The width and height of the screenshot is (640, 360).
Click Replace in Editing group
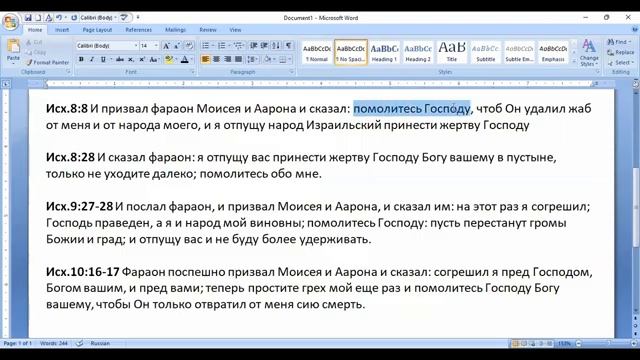[x=620, y=52]
